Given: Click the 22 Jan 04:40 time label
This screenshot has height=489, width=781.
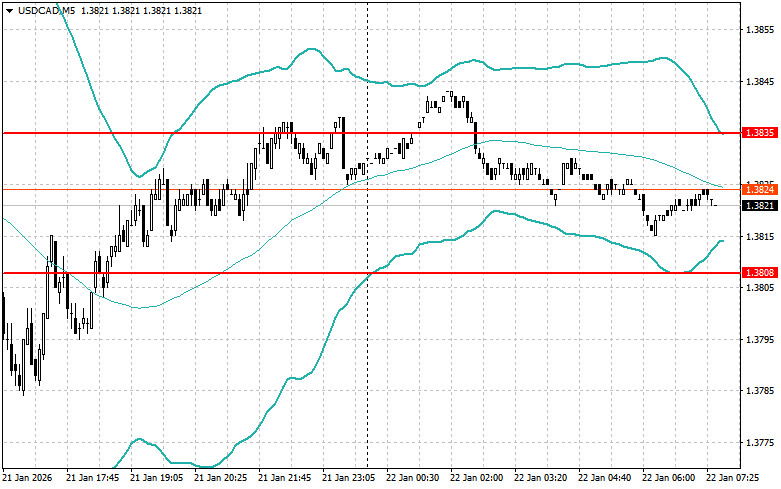Looking at the screenshot, I should 605,478.
